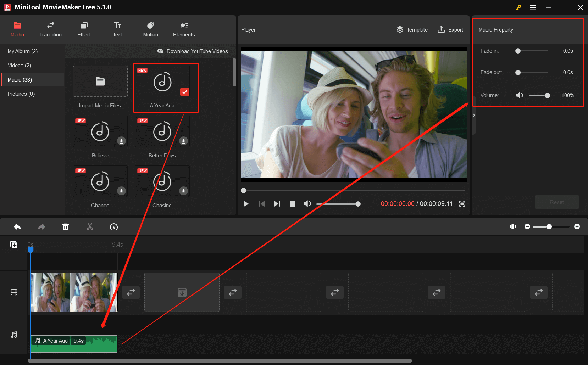Mute the player volume

click(x=307, y=204)
